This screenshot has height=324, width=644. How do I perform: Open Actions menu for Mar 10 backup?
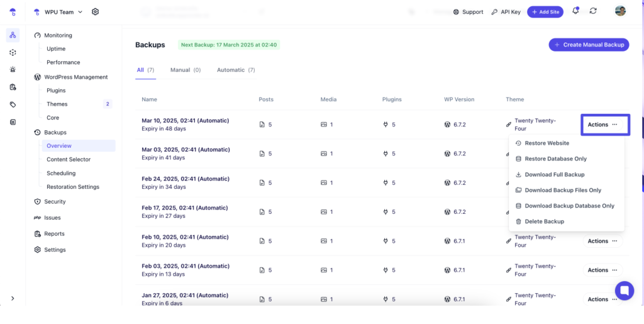pyautogui.click(x=602, y=125)
